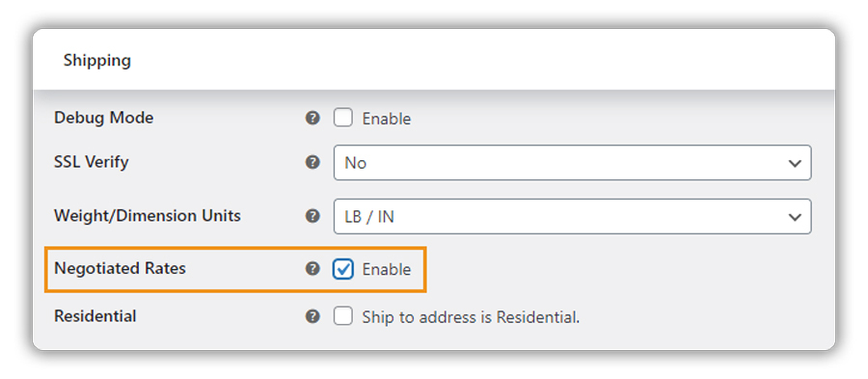Click the Debug Mode help icon
Viewport: 868px width, 379px height.
[312, 118]
